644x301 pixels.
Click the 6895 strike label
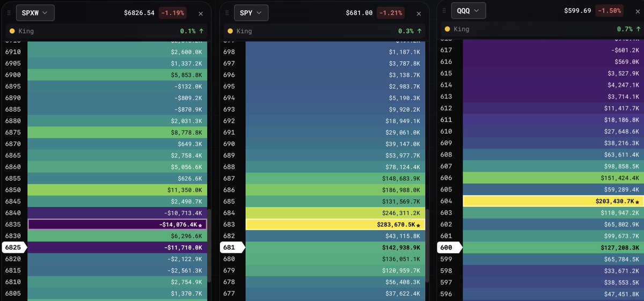[13, 86]
